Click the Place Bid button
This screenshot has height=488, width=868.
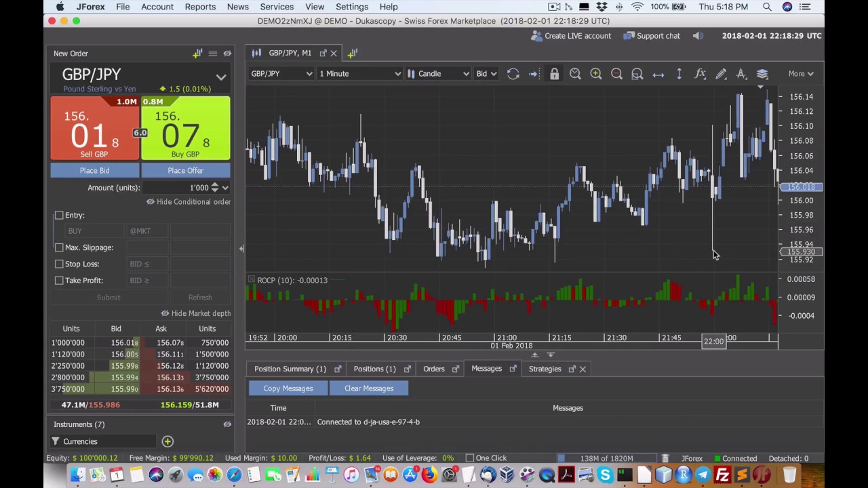[94, 171]
